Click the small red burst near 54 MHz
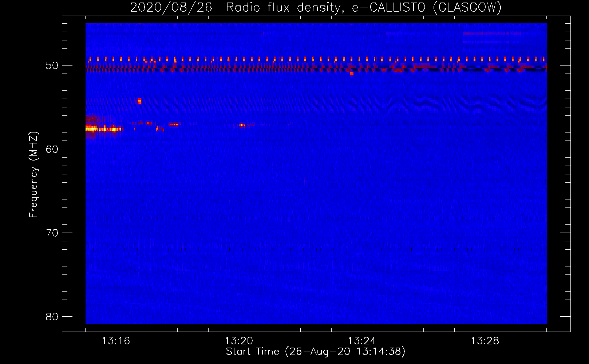Viewport: 589px width, 364px height. 139,101
